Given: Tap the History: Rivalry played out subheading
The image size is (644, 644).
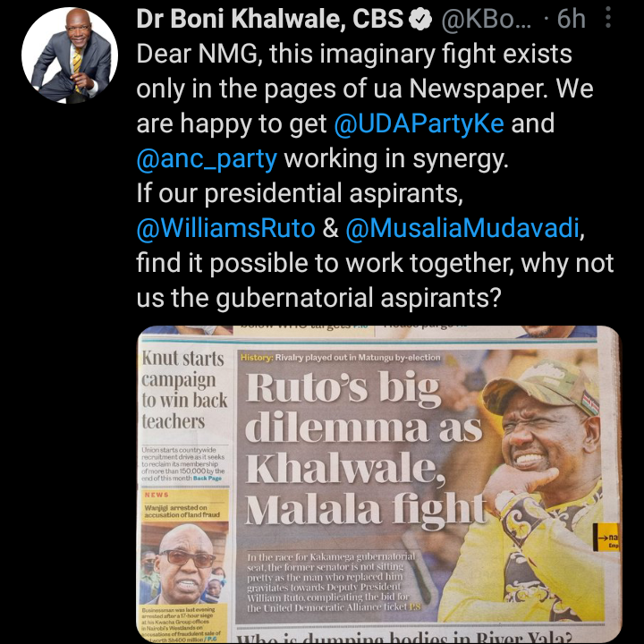Looking at the screenshot, I should point(340,357).
